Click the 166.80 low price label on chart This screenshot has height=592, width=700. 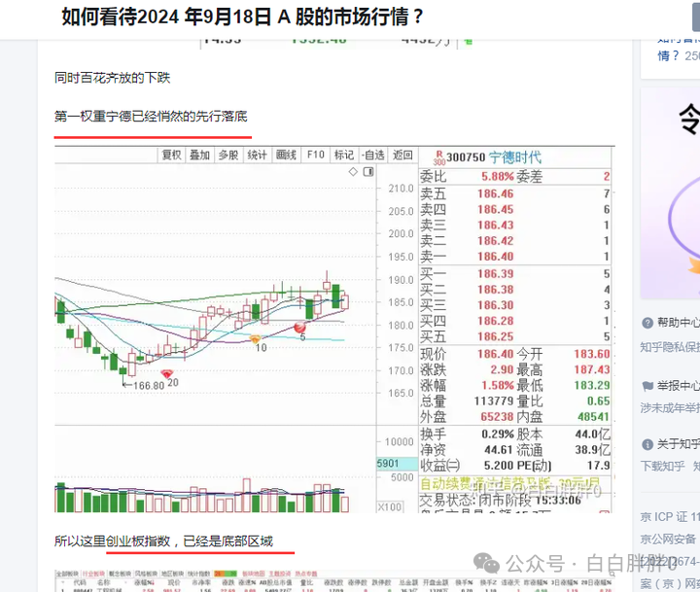(x=149, y=385)
